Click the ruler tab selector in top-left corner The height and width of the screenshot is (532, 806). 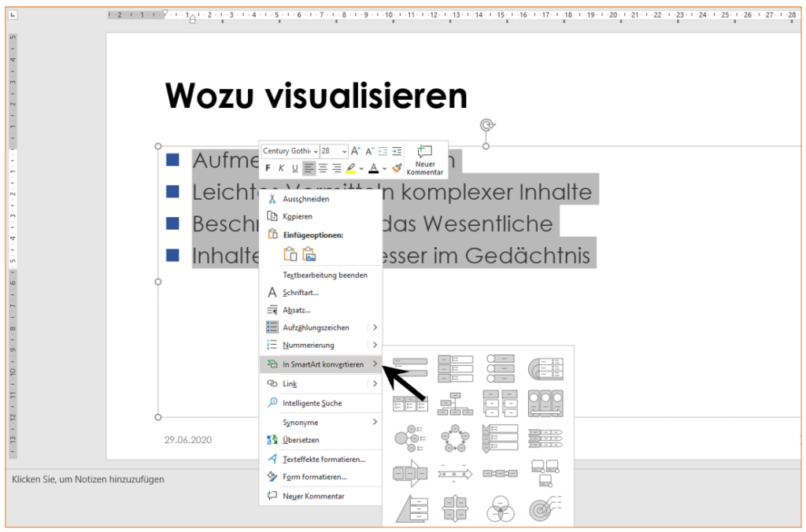pos(13,15)
